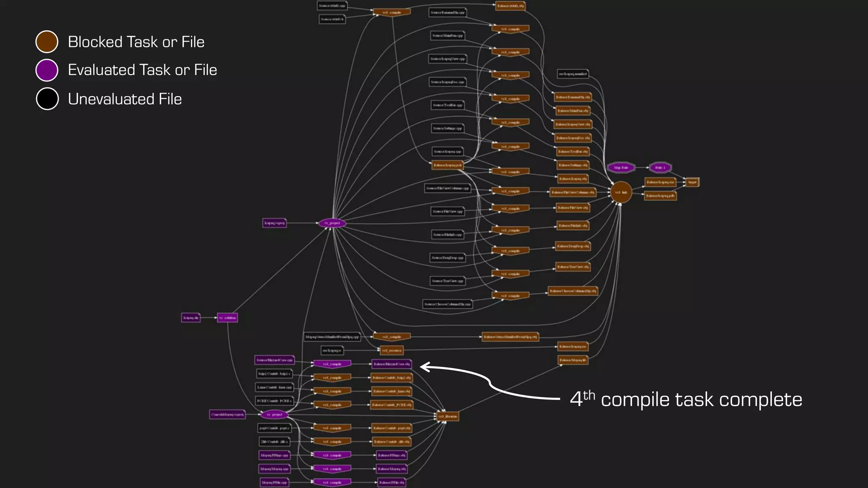Select the Release BlizzardCore.obj purple file node
The width and height of the screenshot is (868, 488).
(392, 364)
